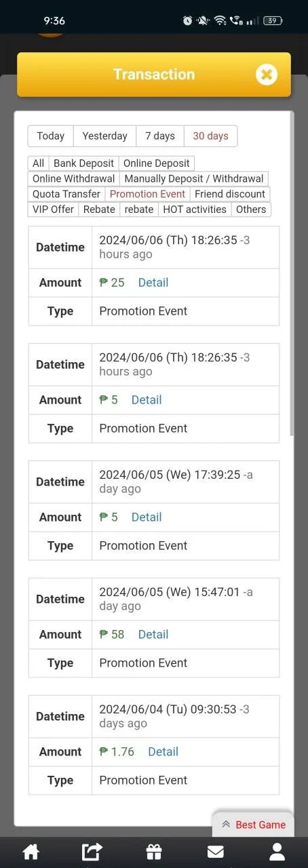Close the Transaction dialog with X icon
The width and height of the screenshot is (308, 868).
tap(267, 75)
